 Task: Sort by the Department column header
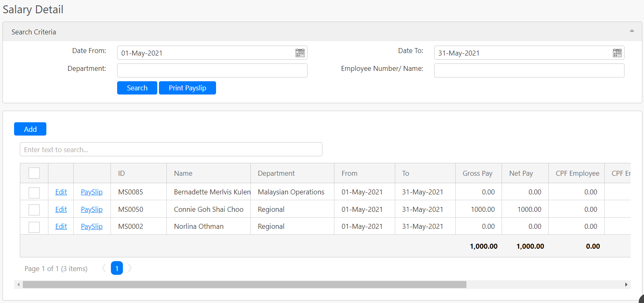click(292, 173)
